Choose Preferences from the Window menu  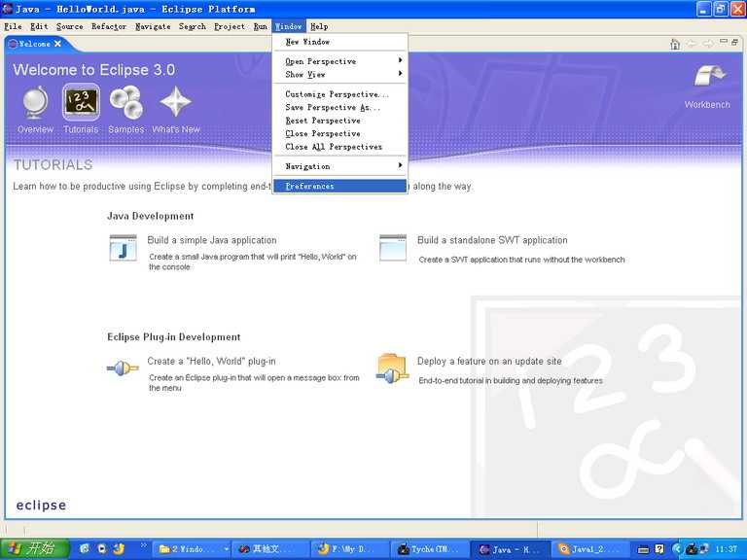340,187
